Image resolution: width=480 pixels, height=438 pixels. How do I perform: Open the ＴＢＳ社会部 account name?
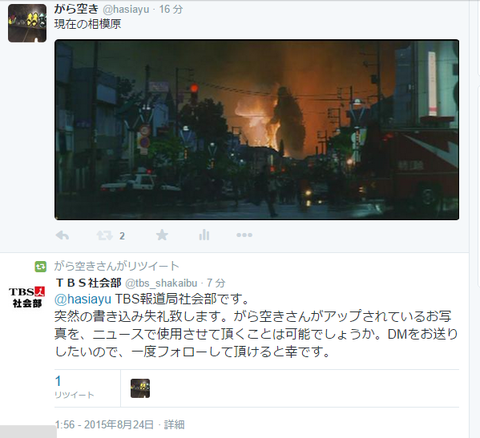point(88,283)
